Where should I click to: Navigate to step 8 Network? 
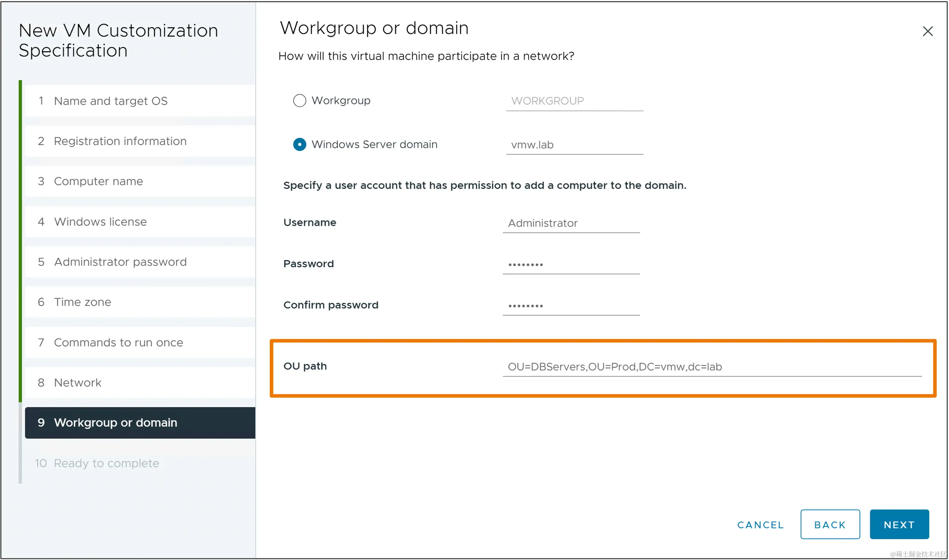(x=77, y=383)
